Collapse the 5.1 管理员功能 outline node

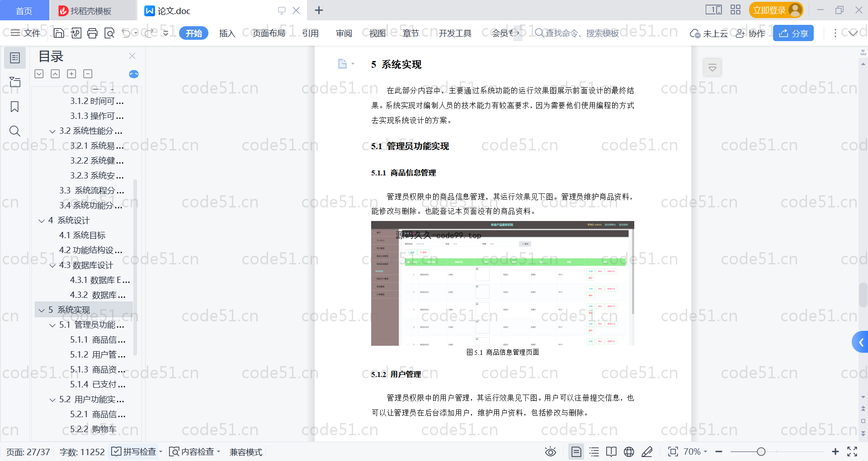(x=52, y=325)
